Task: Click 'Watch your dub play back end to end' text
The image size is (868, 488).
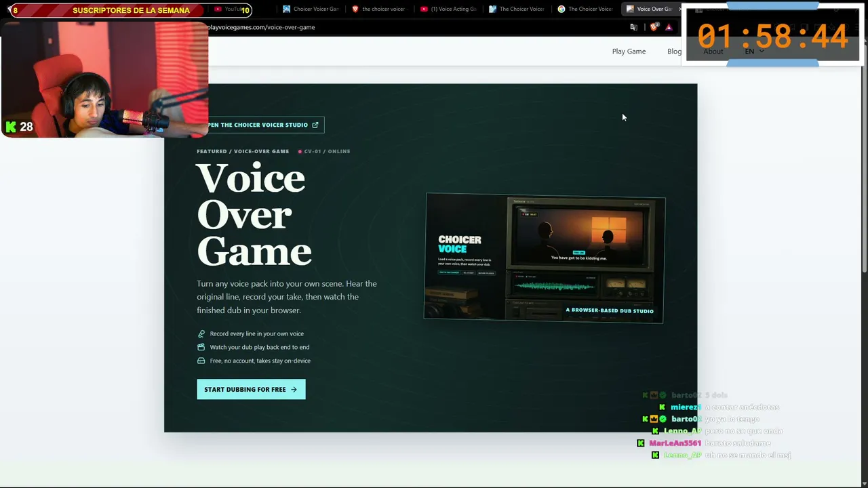Action: (x=260, y=347)
